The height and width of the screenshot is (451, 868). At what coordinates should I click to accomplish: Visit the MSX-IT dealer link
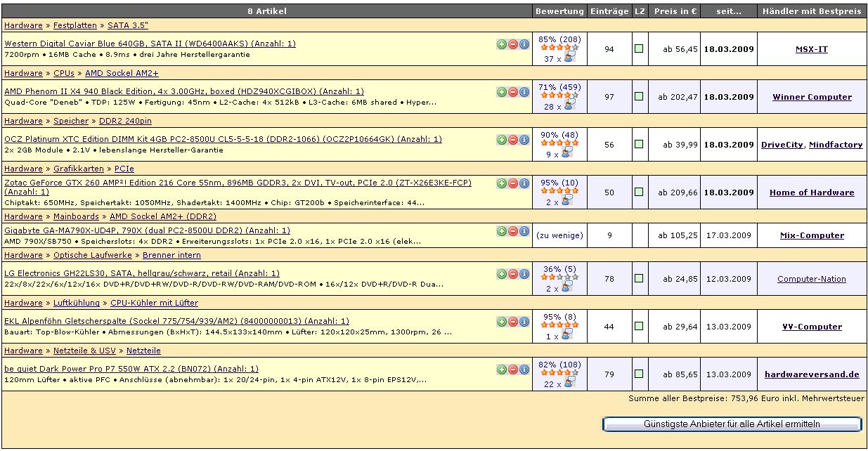[x=812, y=49]
